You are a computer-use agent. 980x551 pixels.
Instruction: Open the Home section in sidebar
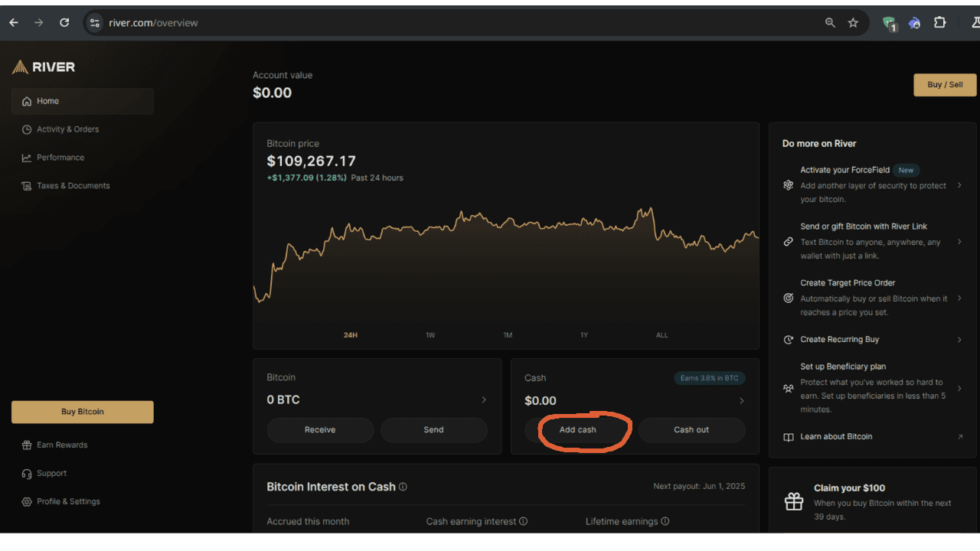click(47, 100)
